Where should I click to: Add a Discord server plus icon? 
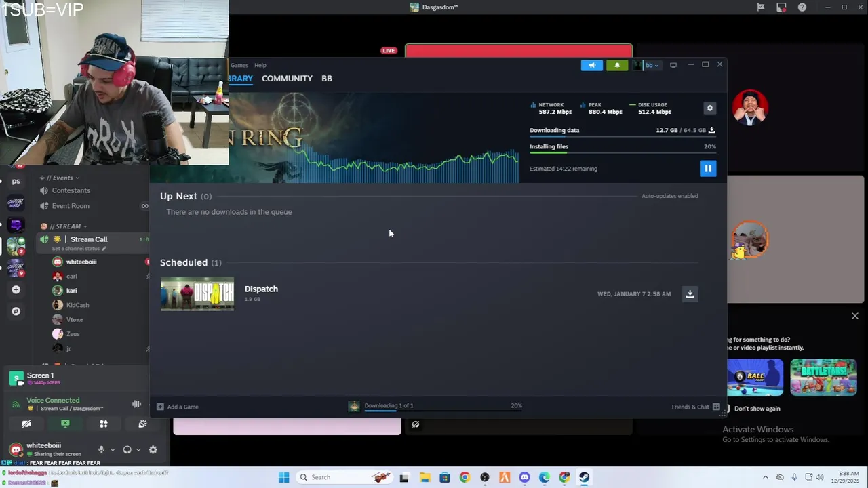tap(16, 290)
